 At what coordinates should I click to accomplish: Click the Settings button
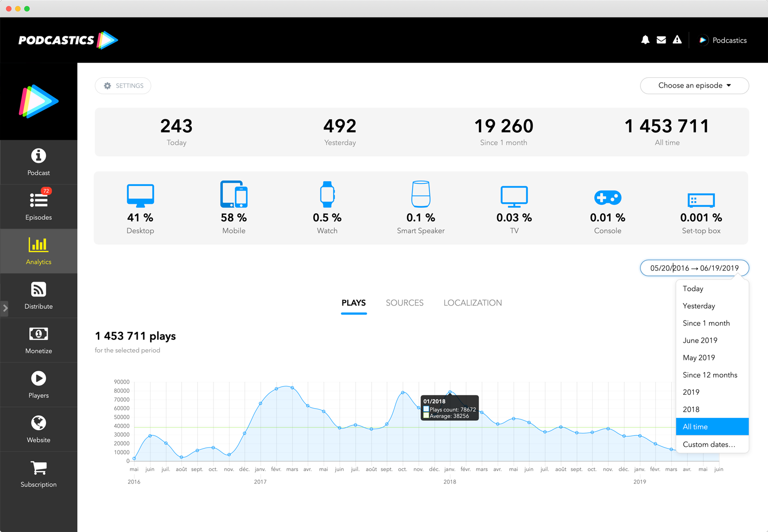coord(123,86)
